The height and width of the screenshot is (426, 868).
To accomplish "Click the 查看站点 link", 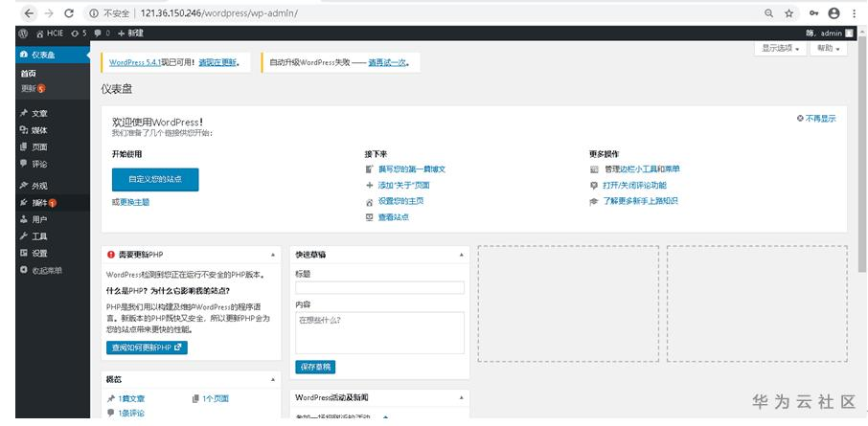I will pos(394,217).
